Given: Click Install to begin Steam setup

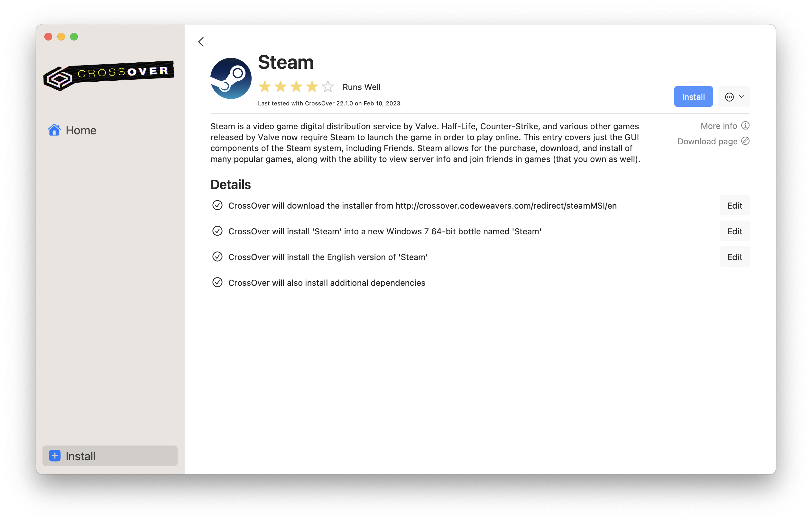Looking at the screenshot, I should [693, 96].
